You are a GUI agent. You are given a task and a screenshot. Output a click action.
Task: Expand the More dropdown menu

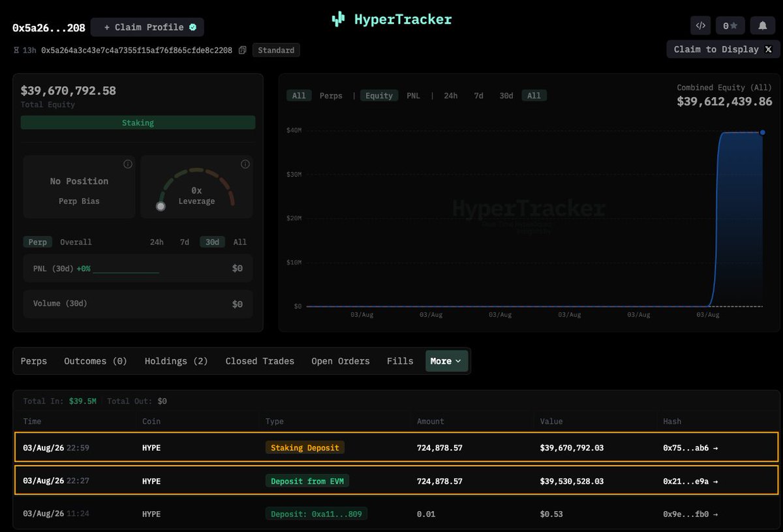point(446,361)
